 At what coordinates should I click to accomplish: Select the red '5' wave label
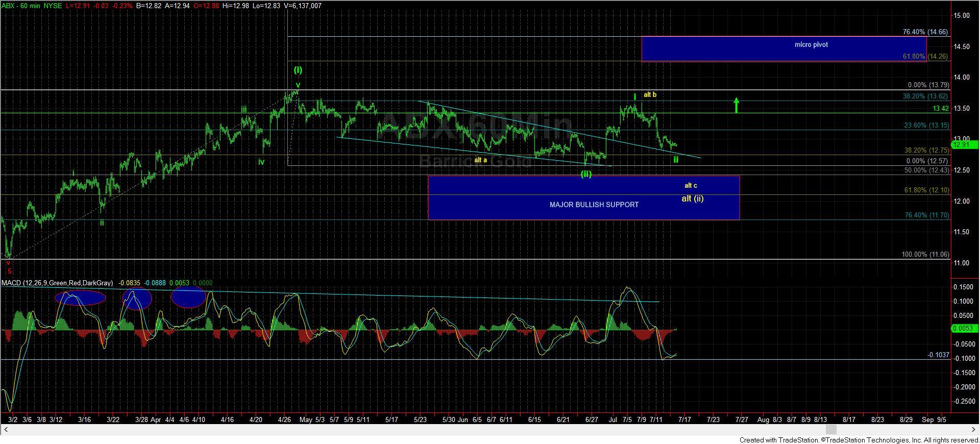[x=9, y=272]
